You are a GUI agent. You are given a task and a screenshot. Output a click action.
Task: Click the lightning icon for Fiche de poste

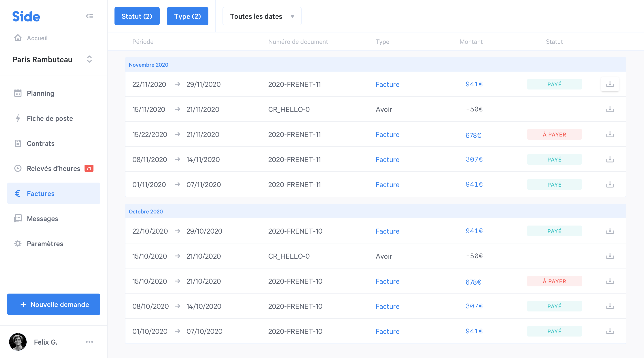18,118
